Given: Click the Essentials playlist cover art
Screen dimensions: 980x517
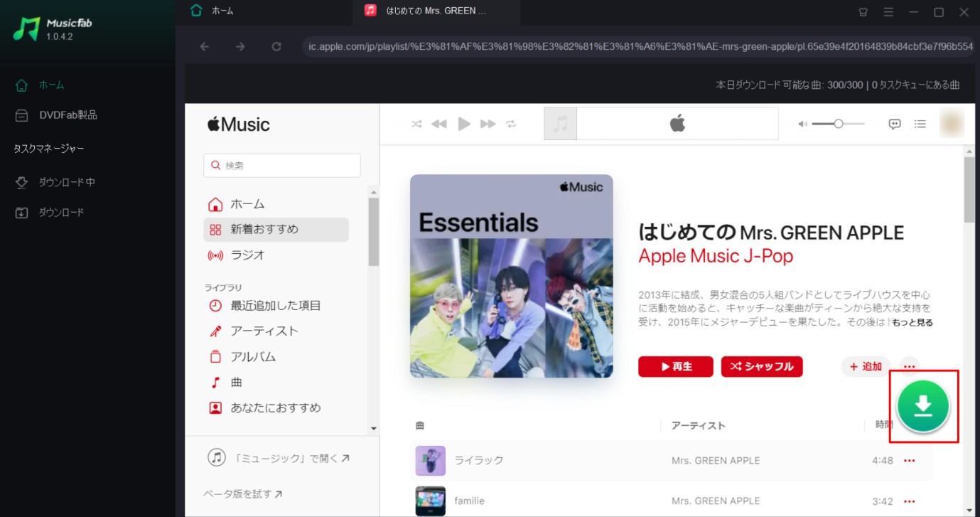Looking at the screenshot, I should point(511,276).
